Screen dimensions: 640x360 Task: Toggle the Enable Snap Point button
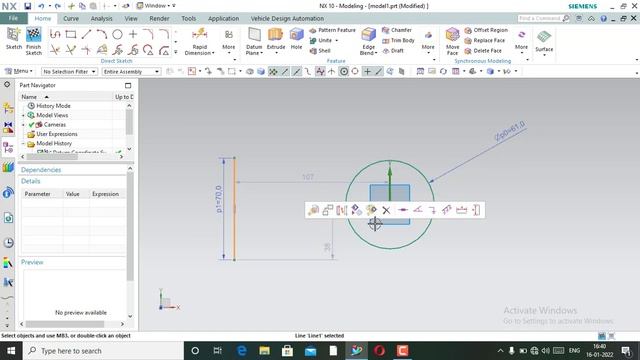pos(273,71)
